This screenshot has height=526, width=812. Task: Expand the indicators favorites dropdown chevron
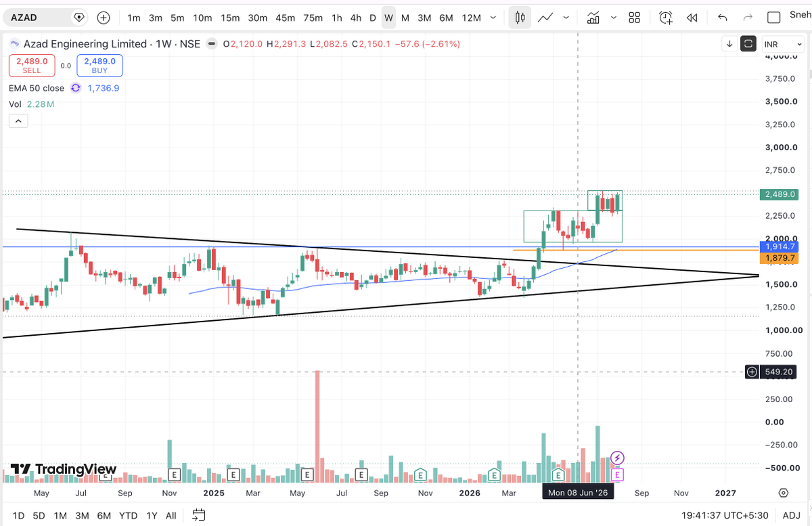coord(614,18)
